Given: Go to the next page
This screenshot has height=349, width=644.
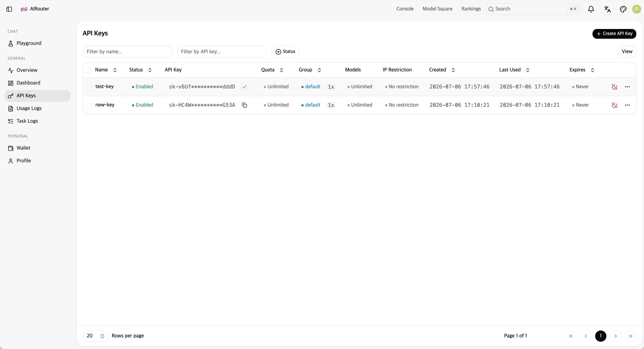Looking at the screenshot, I should tap(616, 336).
